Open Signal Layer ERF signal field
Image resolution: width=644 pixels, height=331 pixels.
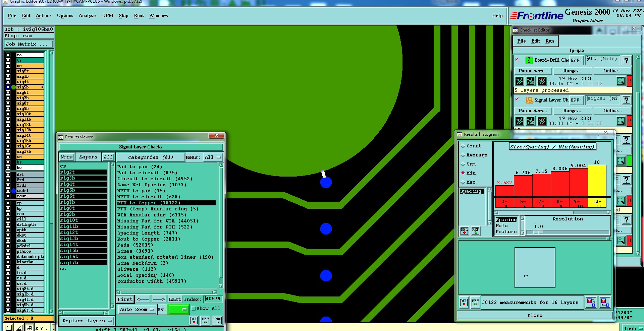click(x=602, y=100)
